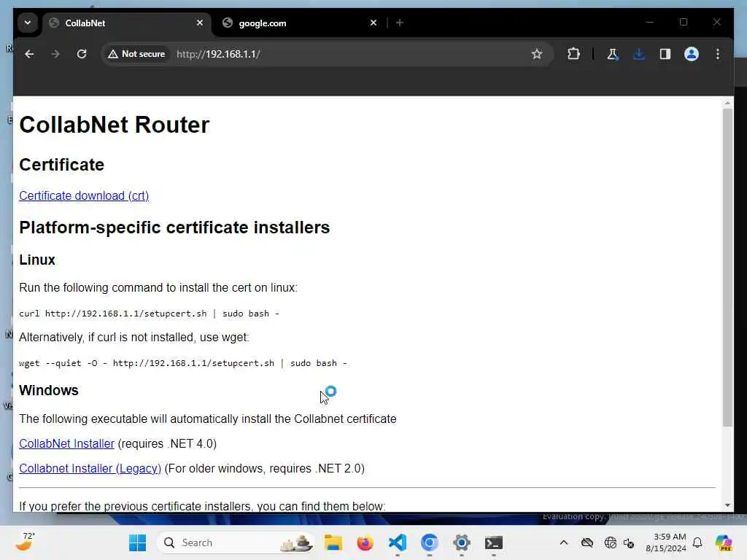Click the network globe tray icon
The width and height of the screenshot is (747, 560).
[x=611, y=542]
